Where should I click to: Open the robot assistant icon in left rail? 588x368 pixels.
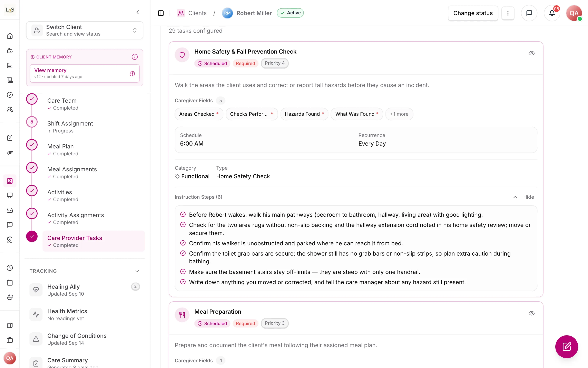click(10, 51)
